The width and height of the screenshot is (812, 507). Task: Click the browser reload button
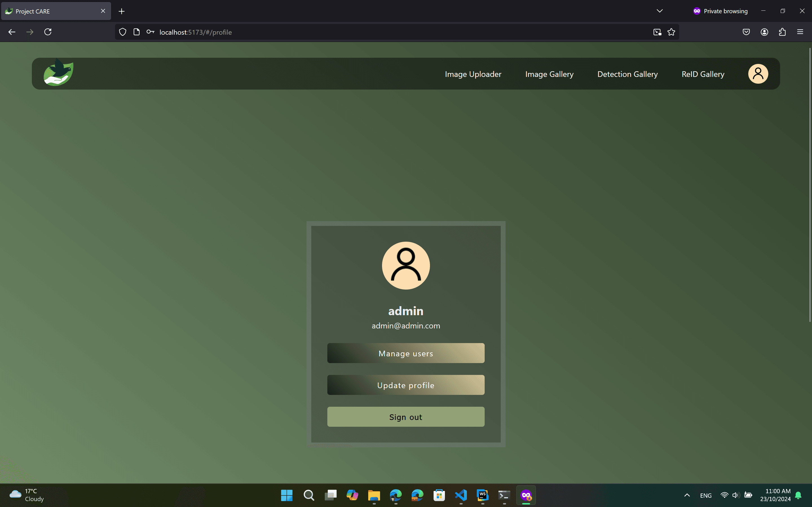(48, 32)
